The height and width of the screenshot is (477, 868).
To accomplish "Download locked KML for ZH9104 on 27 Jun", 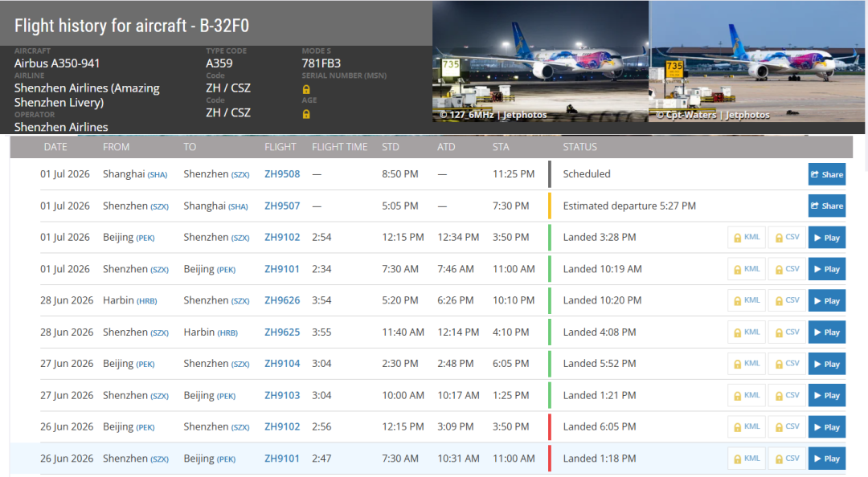I will coord(747,364).
